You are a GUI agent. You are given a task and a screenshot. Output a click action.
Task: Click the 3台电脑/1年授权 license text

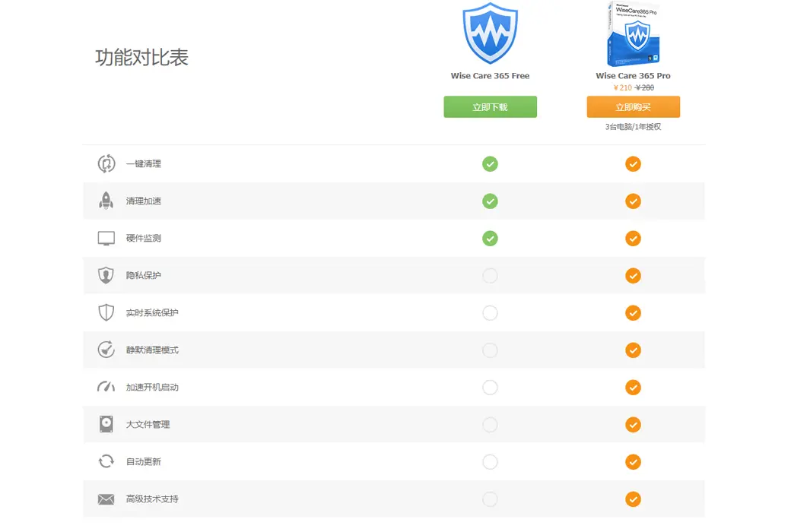coord(633,127)
